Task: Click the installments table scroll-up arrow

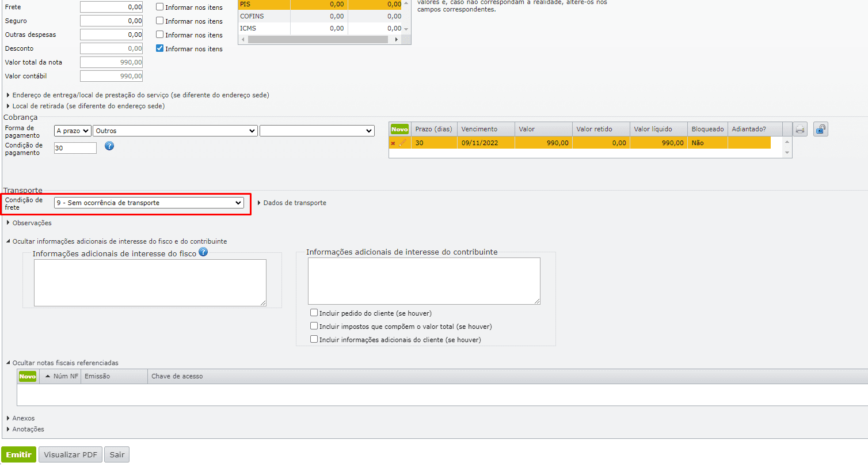Action: [787, 142]
